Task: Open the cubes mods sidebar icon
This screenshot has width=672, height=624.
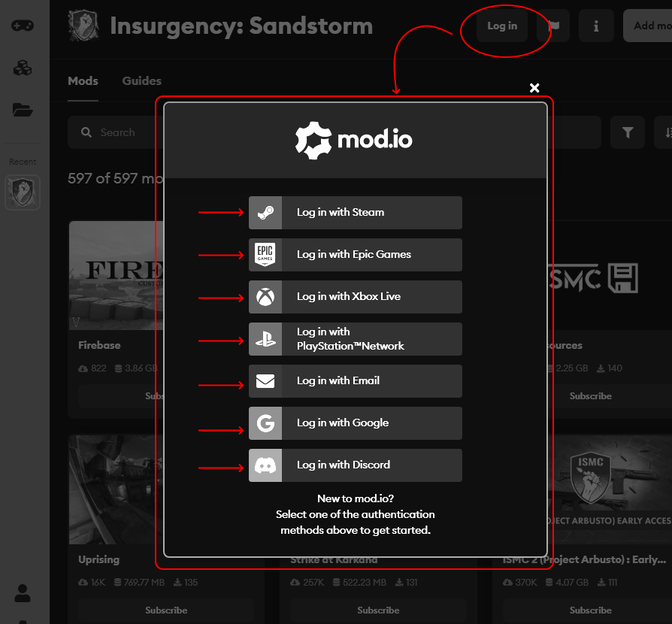Action: (x=23, y=68)
